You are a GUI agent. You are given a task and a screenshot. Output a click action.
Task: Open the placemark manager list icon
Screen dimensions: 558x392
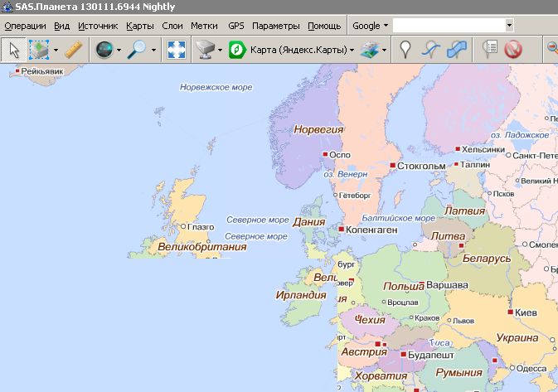coord(490,50)
